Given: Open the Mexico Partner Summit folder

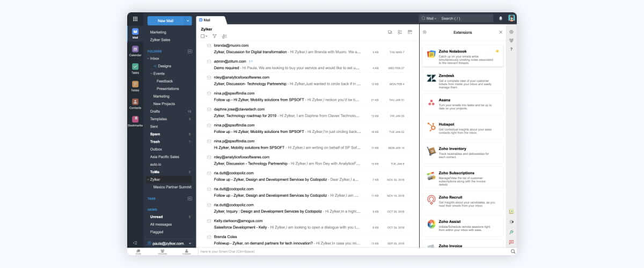Looking at the screenshot, I should [x=172, y=187].
